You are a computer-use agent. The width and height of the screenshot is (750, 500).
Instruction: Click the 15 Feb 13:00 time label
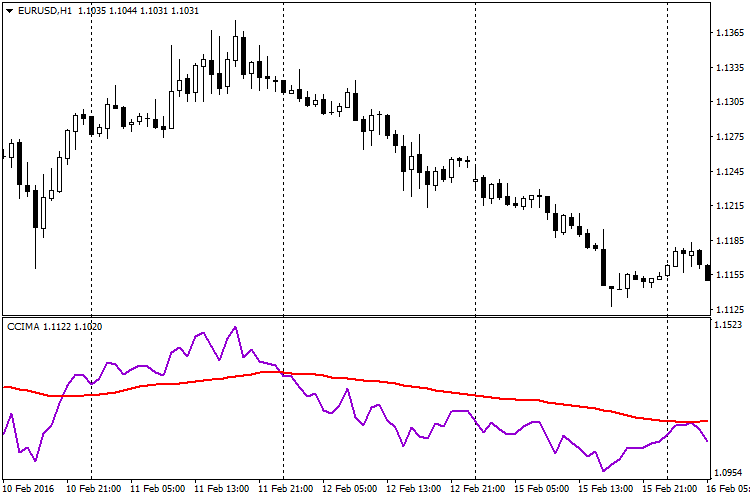click(x=605, y=489)
